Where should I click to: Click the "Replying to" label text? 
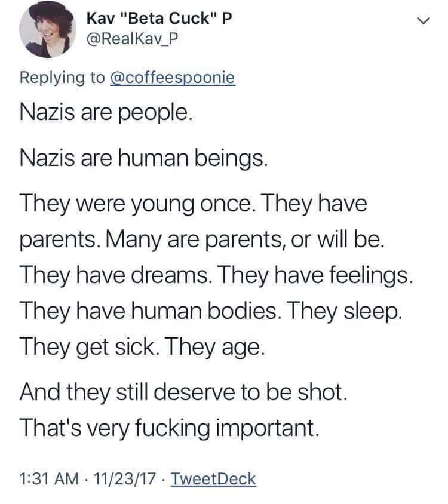[63, 78]
